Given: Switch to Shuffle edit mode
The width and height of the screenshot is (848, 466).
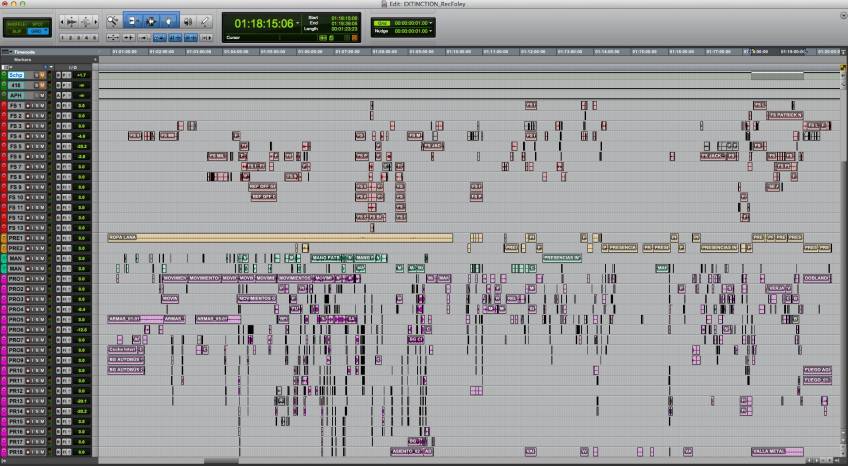Looking at the screenshot, I should point(14,21).
